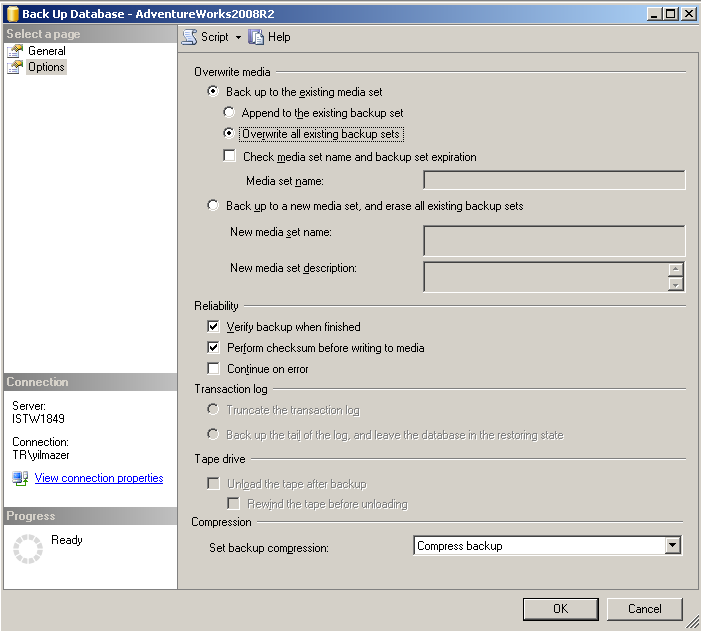This screenshot has width=701, height=631.
Task: Click the Script toolbar icon
Action: pyautogui.click(x=190, y=37)
